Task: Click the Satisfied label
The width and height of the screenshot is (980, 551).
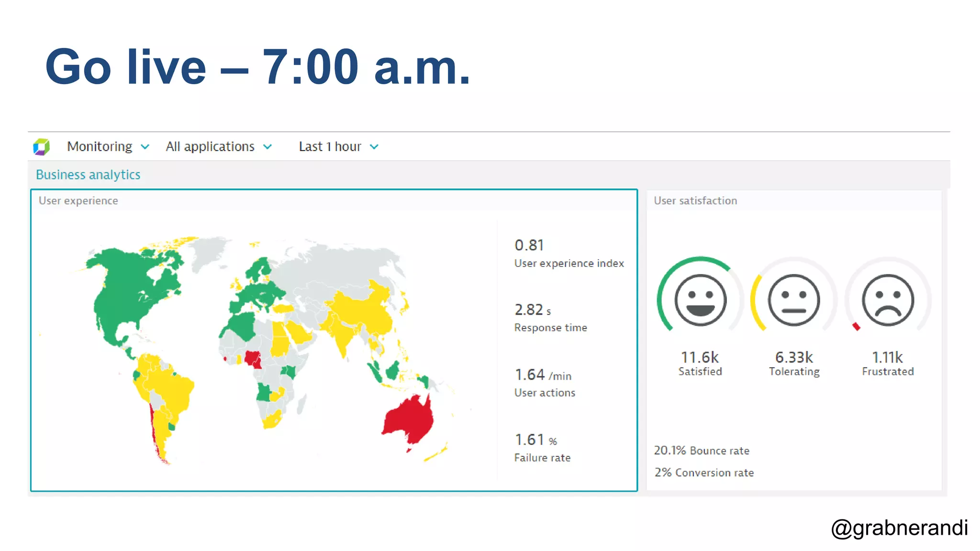Action: [x=700, y=372]
